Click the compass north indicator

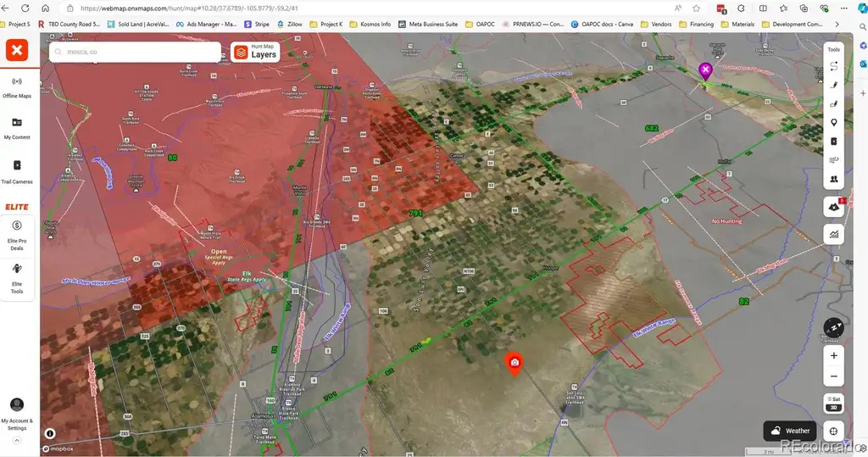[x=834, y=327]
